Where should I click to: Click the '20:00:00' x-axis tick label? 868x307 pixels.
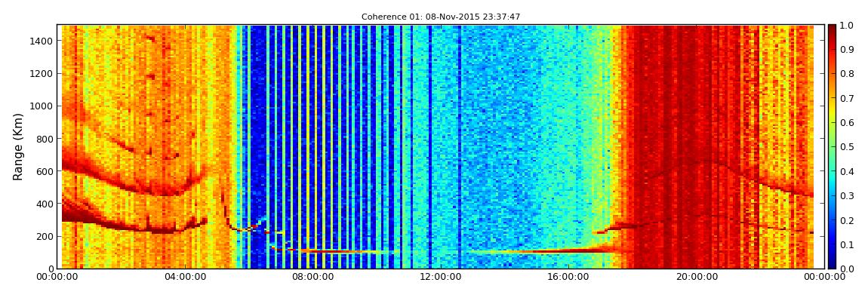pos(698,276)
